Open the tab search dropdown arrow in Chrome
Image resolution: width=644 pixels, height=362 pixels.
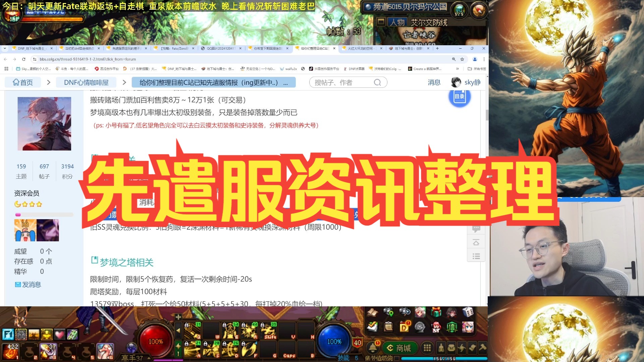pos(5,49)
